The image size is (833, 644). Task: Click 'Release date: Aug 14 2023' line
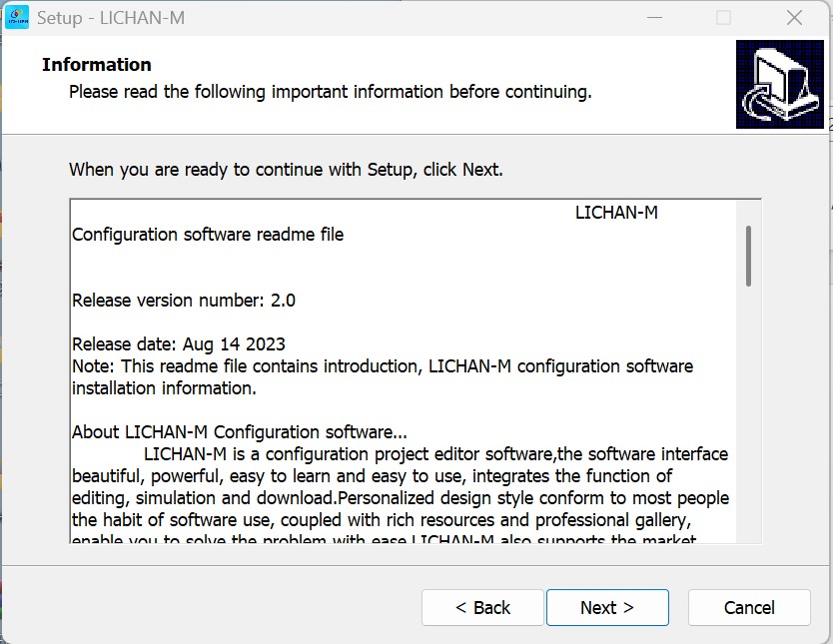[179, 344]
